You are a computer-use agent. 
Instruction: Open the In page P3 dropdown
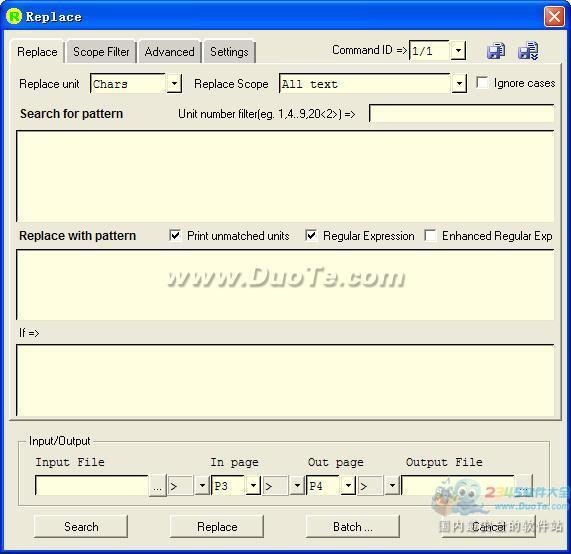coord(253,486)
